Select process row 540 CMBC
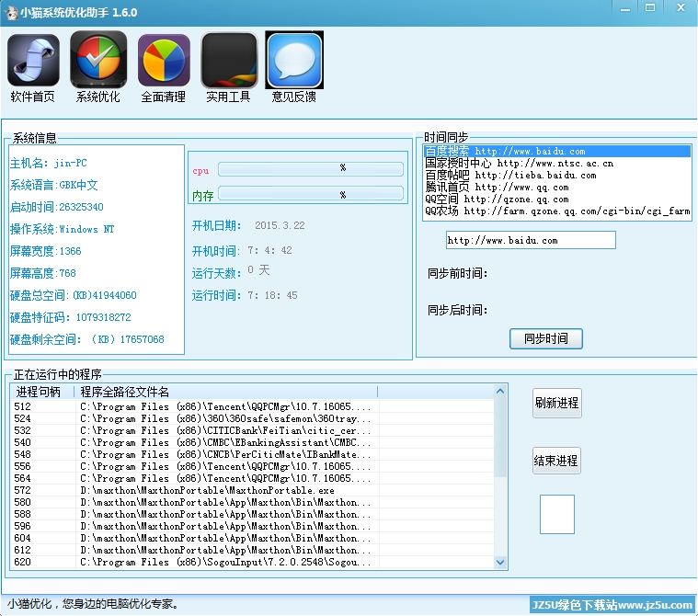This screenshot has width=698, height=616. coord(252,442)
